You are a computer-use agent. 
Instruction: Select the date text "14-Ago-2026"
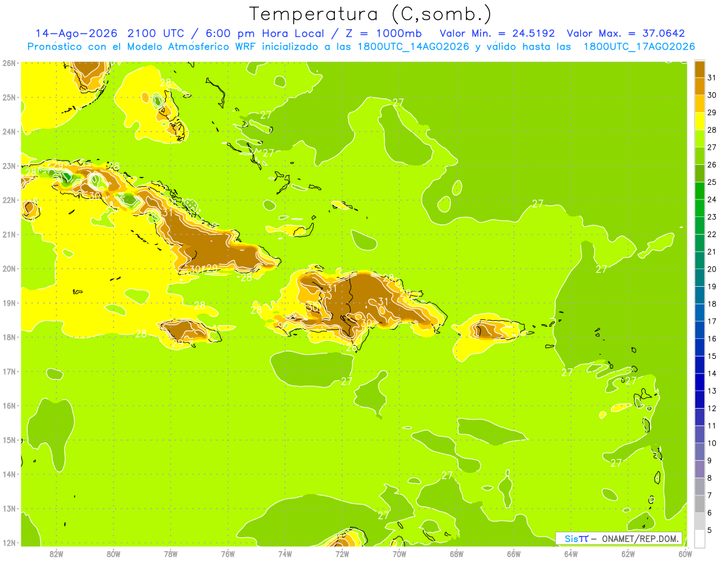point(77,33)
